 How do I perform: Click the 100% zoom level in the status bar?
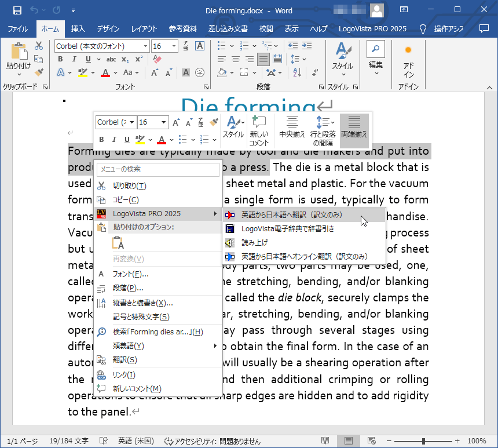477,441
